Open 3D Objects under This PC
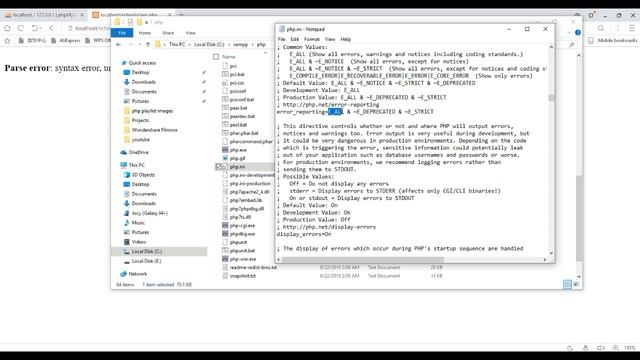640x360 pixels. (143, 175)
